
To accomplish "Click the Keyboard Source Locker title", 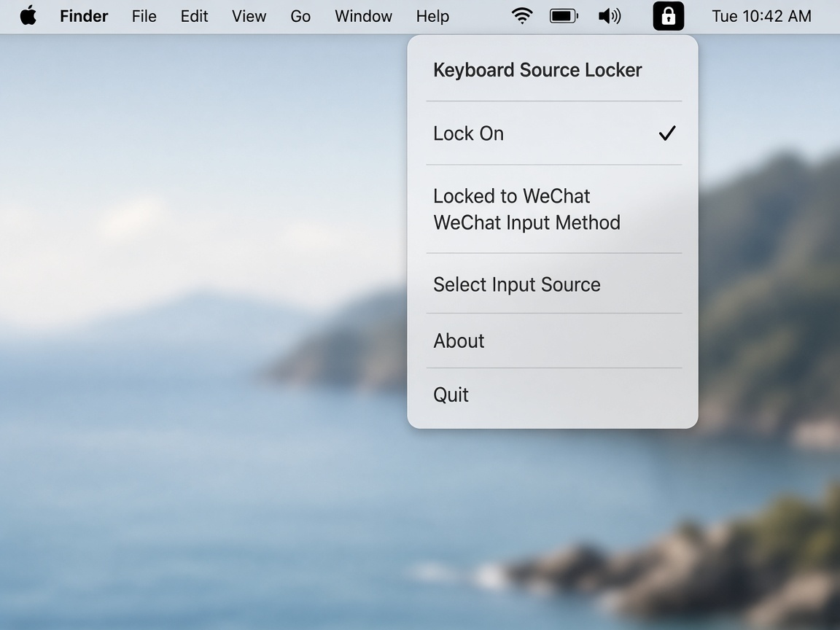I will click(x=537, y=70).
